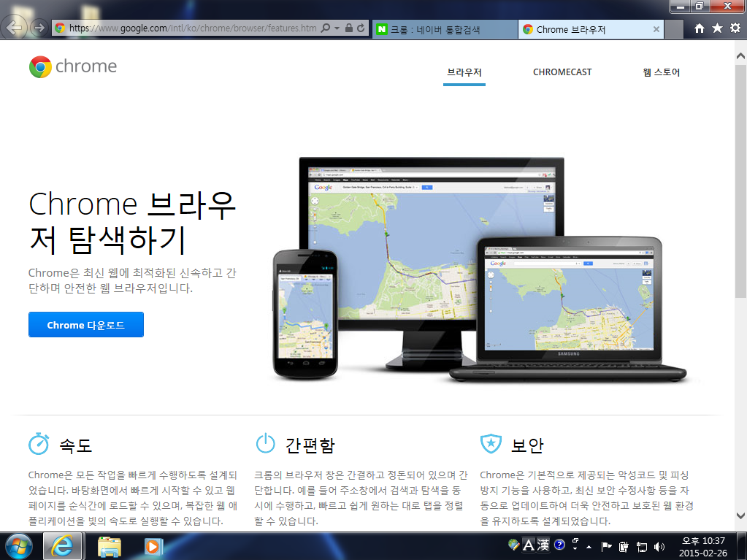Click the 보안 heading
747x560 pixels.
[527, 445]
